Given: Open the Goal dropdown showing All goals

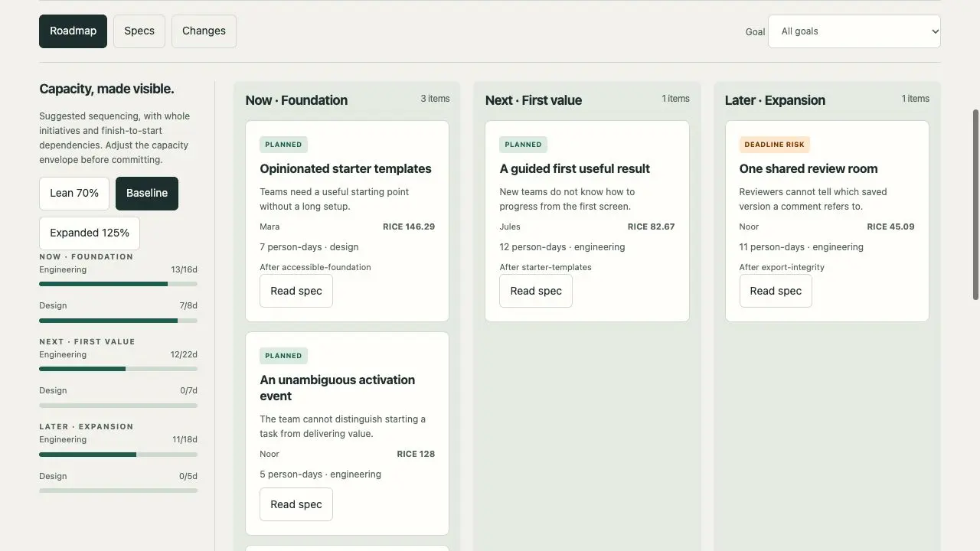Looking at the screenshot, I should click(854, 31).
